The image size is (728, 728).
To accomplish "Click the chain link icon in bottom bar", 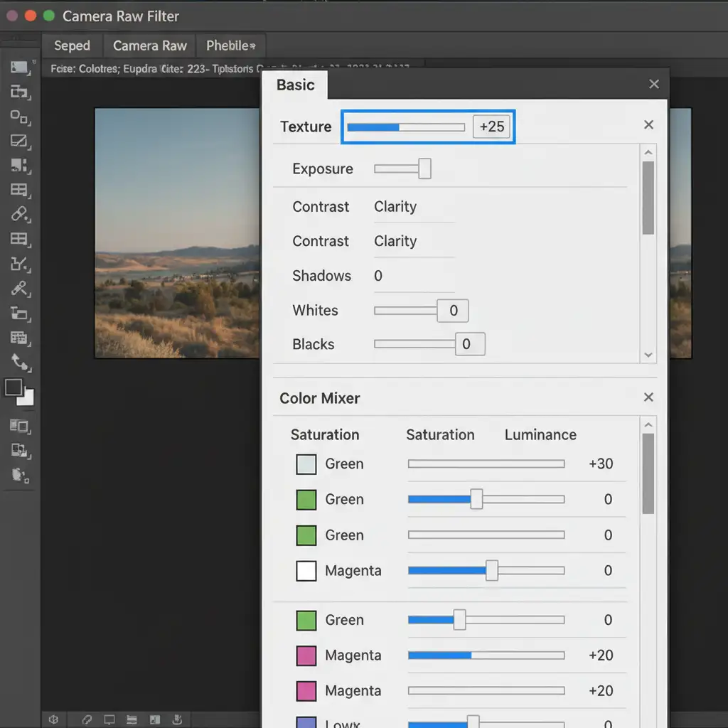I will pyautogui.click(x=87, y=719).
